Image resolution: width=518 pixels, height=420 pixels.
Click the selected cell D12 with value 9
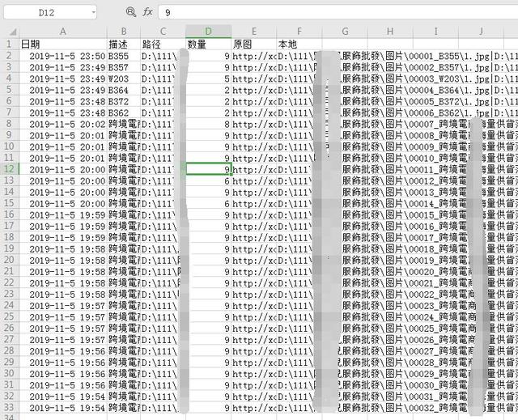click(209, 169)
